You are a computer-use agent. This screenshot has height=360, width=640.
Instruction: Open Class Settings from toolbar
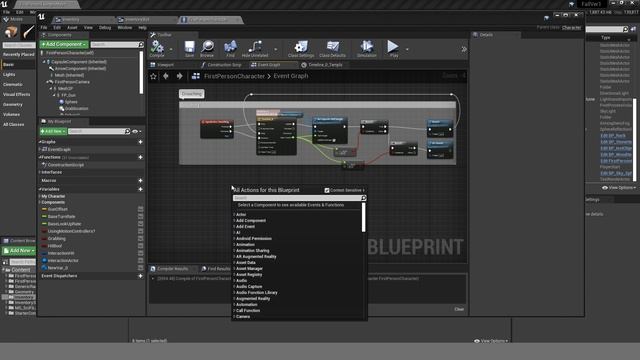pyautogui.click(x=301, y=48)
